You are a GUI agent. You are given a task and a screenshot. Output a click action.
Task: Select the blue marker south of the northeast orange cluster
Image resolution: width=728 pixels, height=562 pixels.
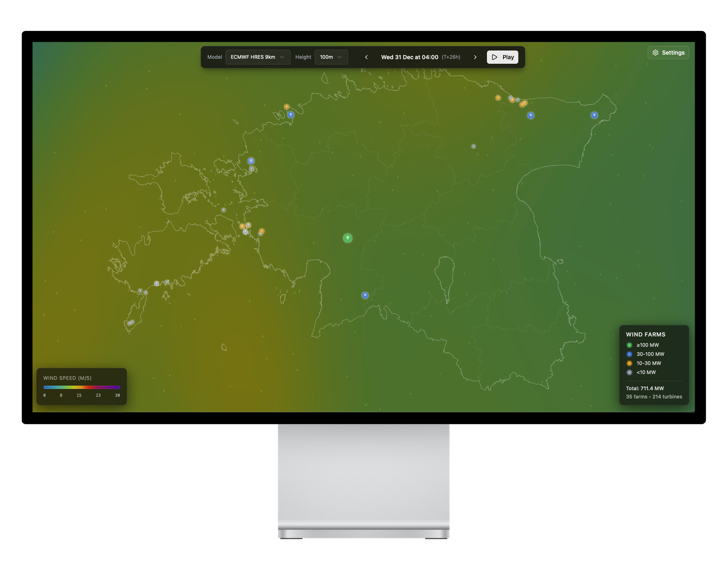click(530, 115)
